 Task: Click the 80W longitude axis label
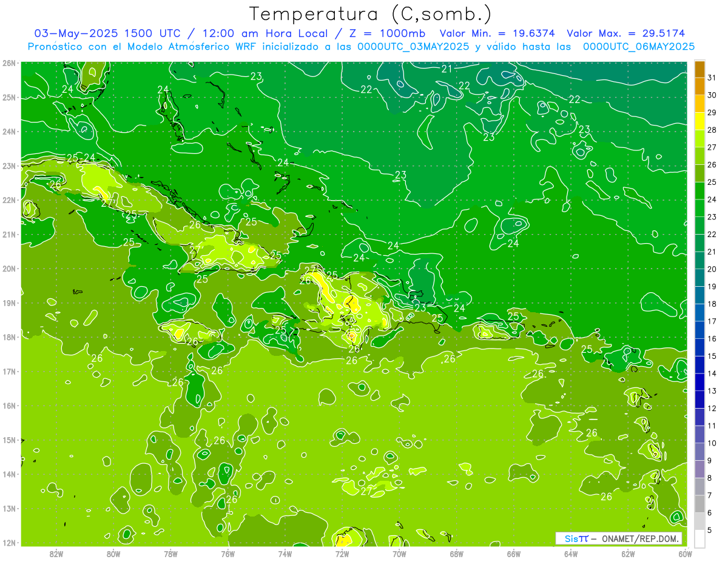click(113, 553)
